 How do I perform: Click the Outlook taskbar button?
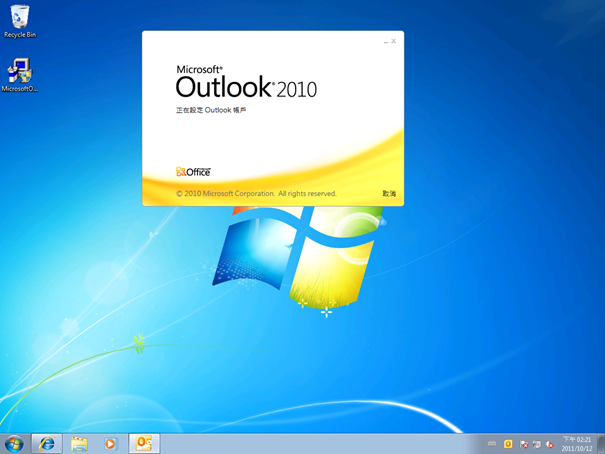144,444
